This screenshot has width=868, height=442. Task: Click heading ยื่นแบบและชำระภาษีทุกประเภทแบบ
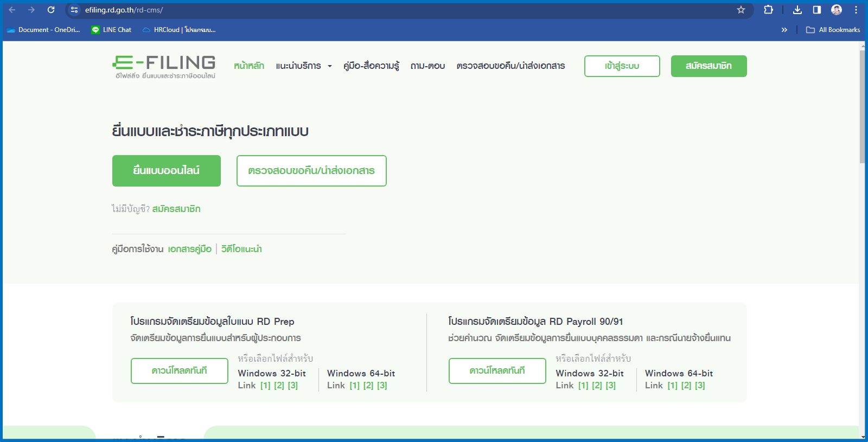[210, 131]
